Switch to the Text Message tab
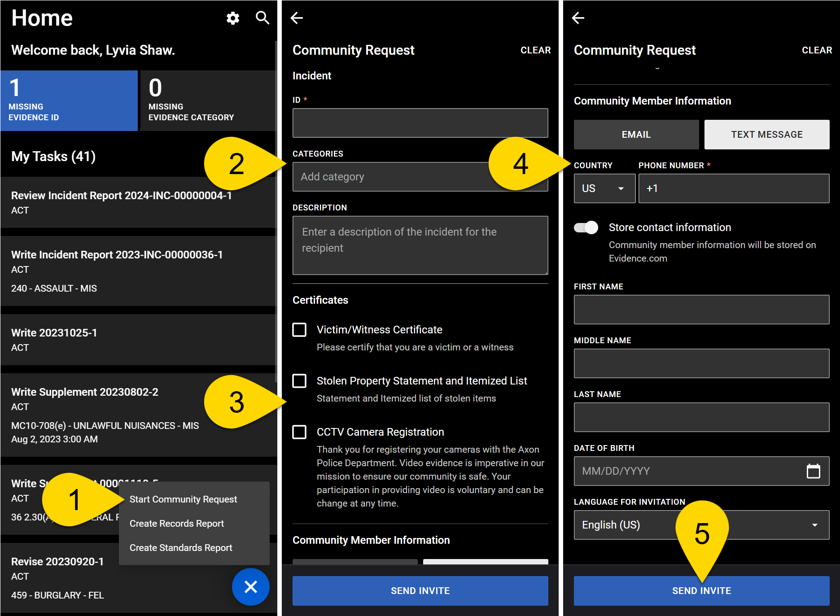Image resolution: width=840 pixels, height=616 pixels. [766, 135]
